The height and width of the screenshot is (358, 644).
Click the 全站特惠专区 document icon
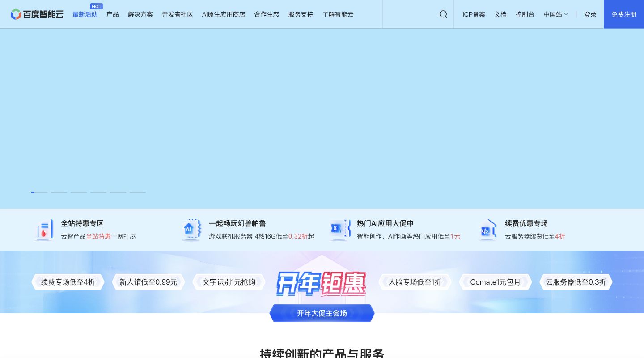point(43,230)
